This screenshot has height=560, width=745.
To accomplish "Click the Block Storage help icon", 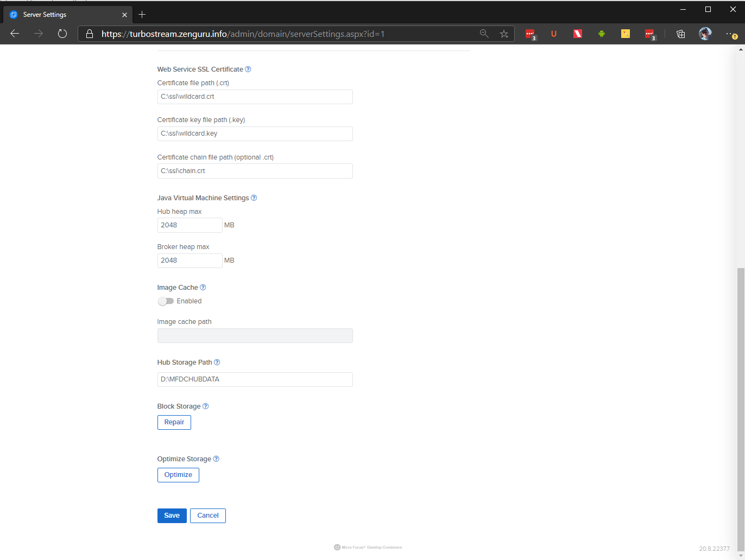I will (205, 406).
